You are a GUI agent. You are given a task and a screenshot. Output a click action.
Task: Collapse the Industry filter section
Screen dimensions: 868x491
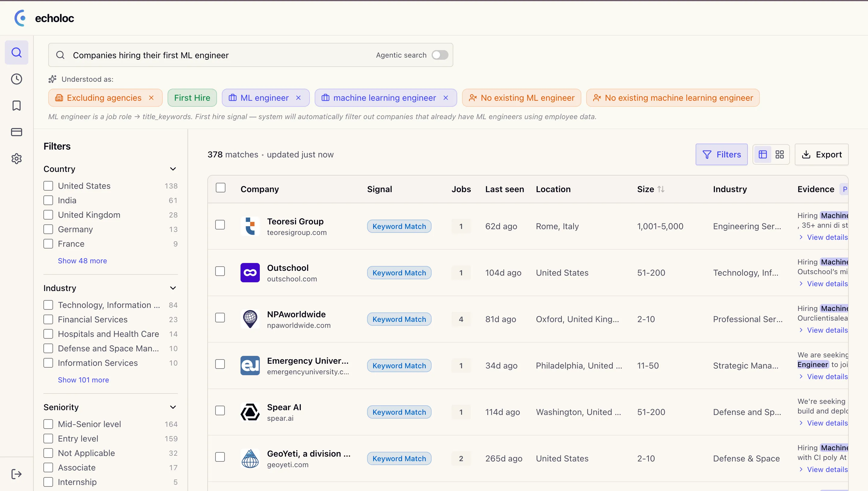pyautogui.click(x=173, y=288)
